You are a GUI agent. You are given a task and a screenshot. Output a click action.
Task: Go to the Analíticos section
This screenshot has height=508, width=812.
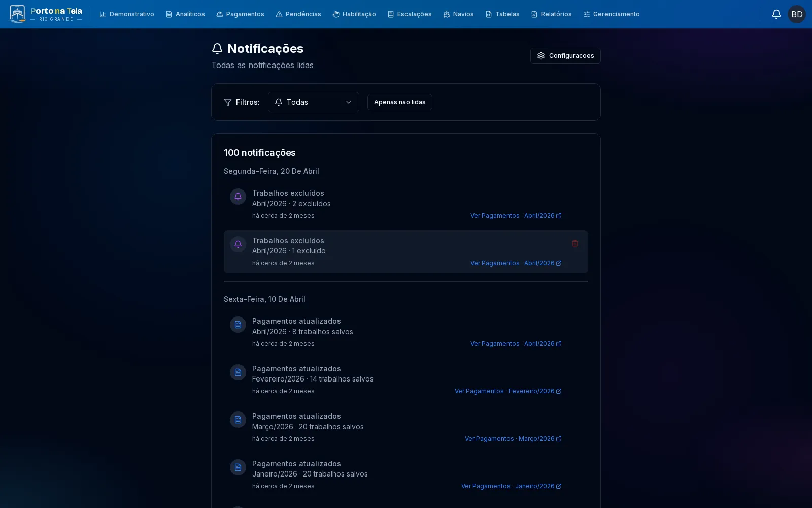point(185,14)
